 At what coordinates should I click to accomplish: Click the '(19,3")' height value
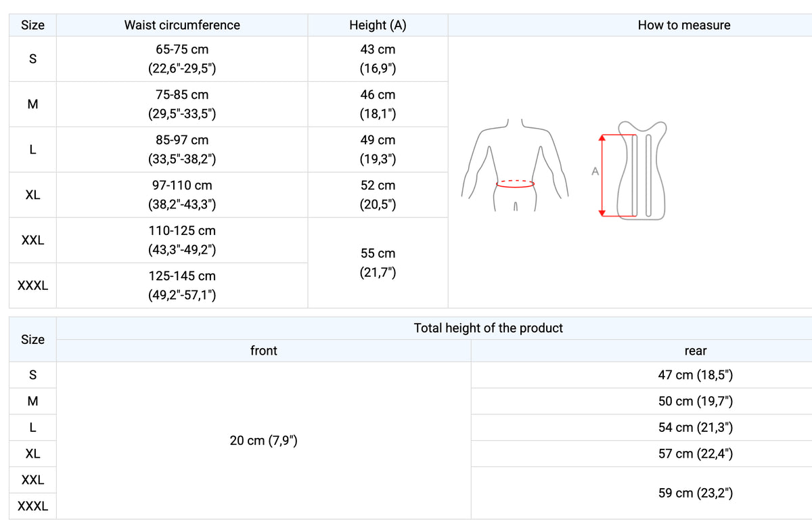click(x=378, y=159)
